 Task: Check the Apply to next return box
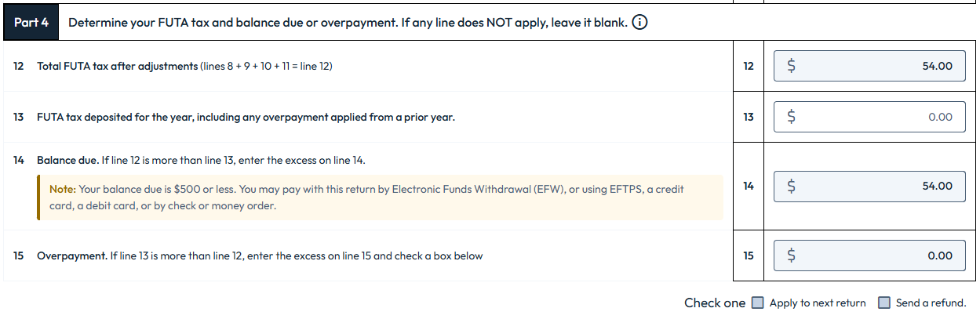coord(757,303)
